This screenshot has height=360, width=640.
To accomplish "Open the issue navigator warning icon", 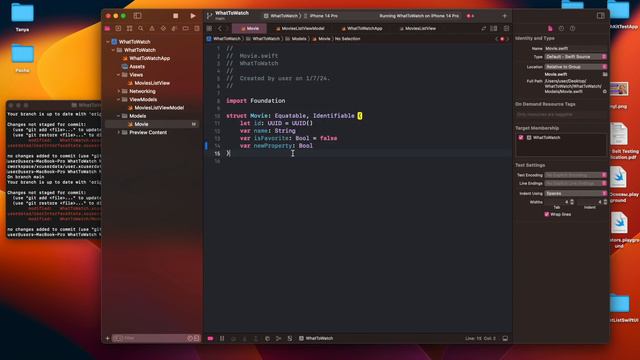I will (152, 29).
